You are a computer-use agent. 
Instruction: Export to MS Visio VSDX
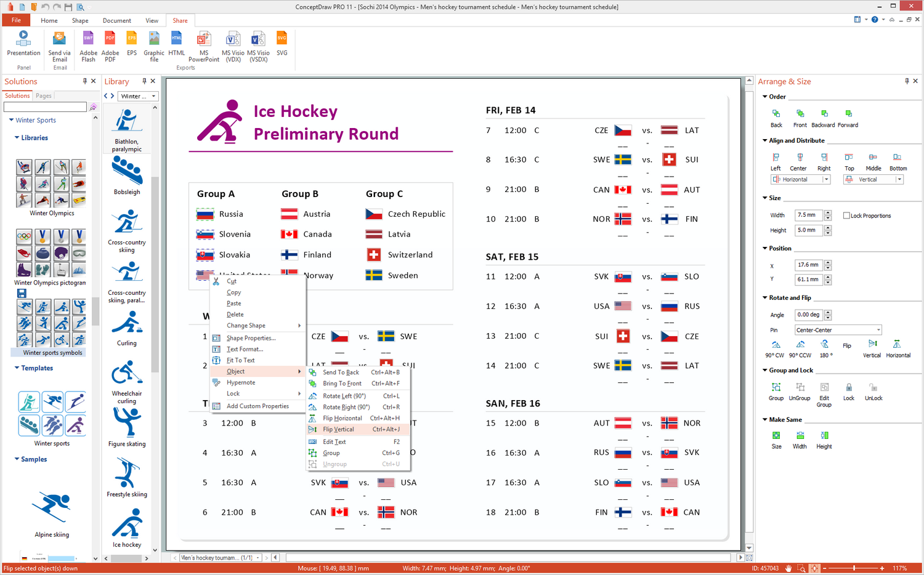(x=259, y=46)
